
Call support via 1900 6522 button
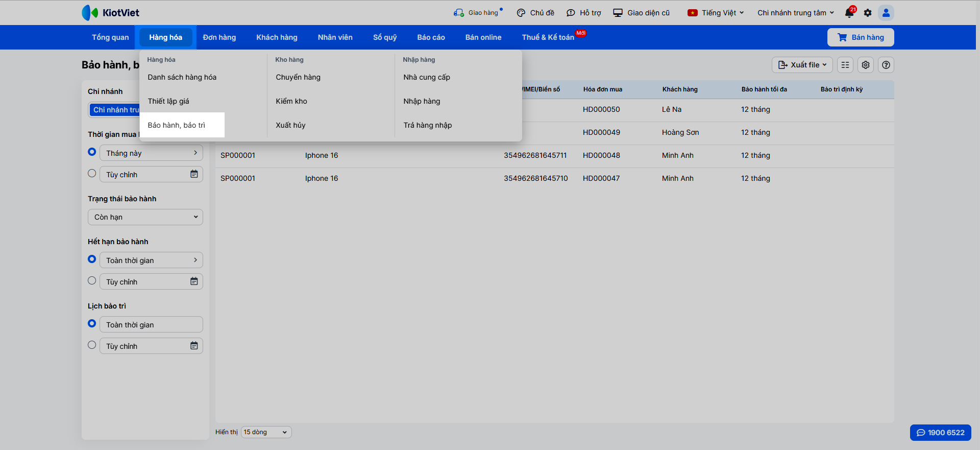click(x=941, y=433)
